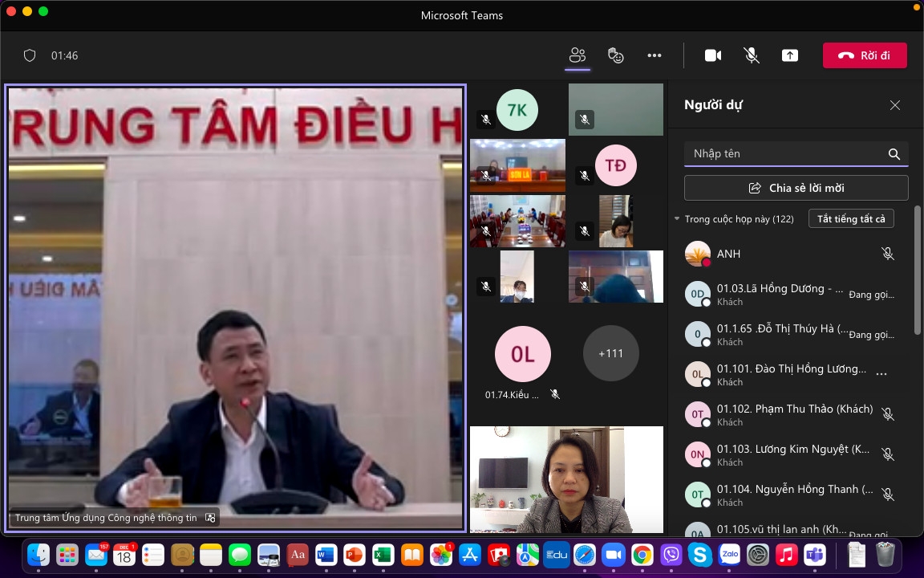Click the shield security icon near timer
Screen dimensions: 924x578
pos(30,55)
